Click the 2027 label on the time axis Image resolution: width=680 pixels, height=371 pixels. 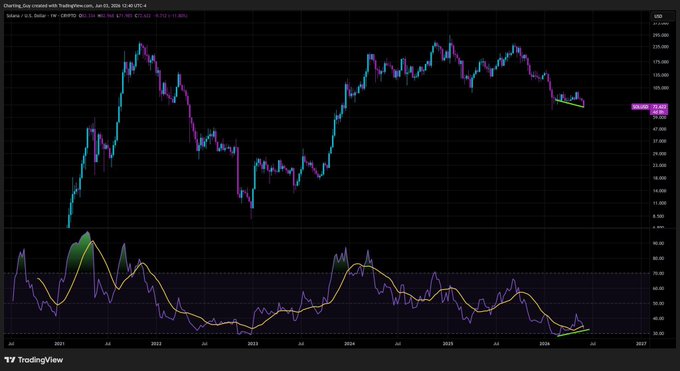pyautogui.click(x=641, y=343)
